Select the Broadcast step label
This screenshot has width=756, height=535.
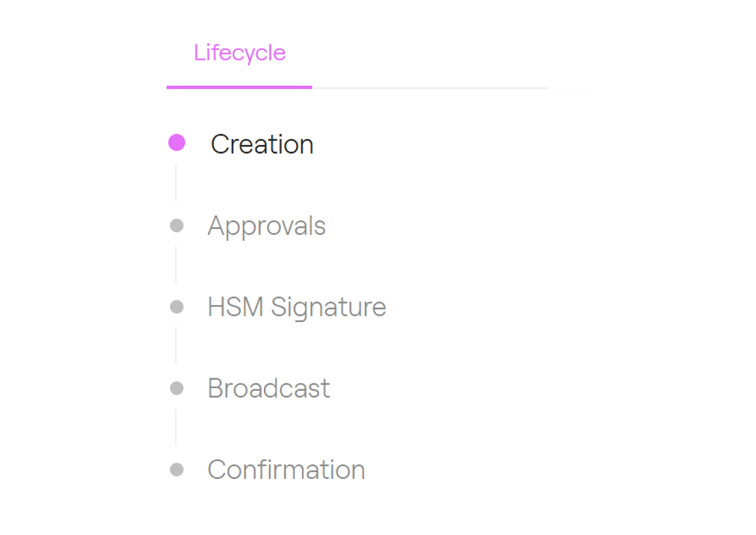click(x=268, y=388)
